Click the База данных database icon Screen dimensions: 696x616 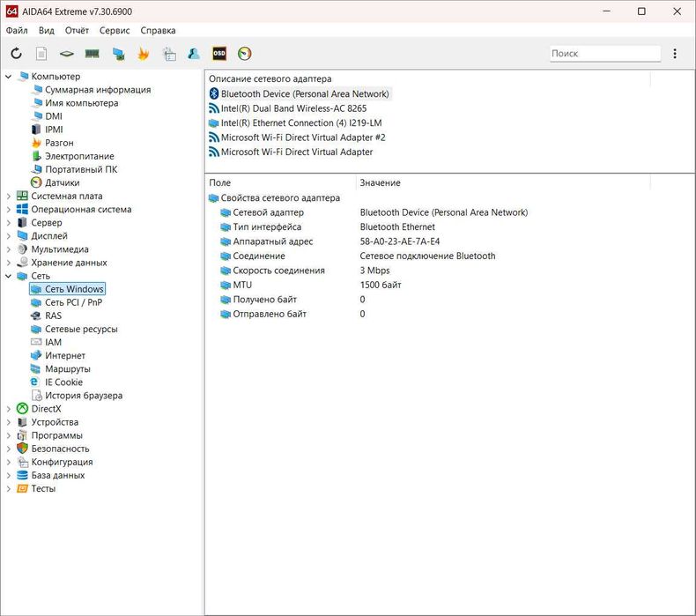(22, 475)
